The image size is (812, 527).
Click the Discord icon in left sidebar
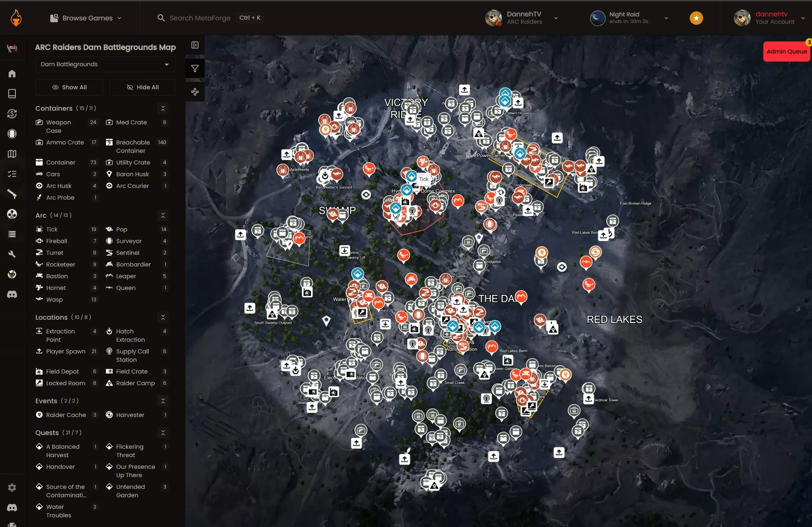coord(12,294)
